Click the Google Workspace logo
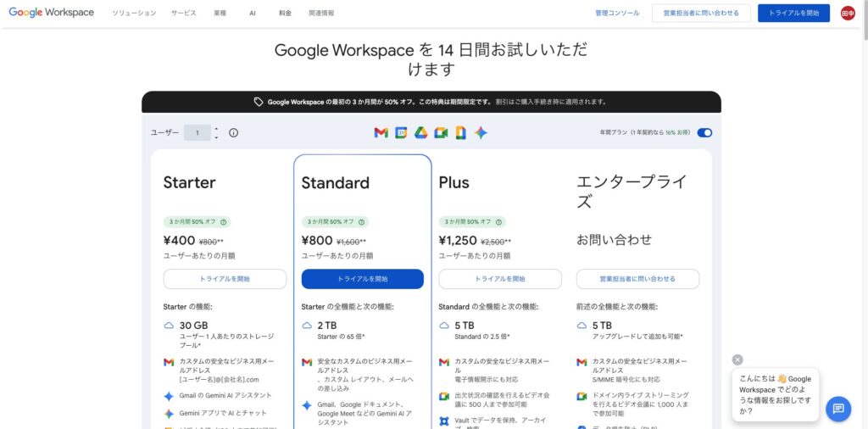868x429 pixels. coord(52,13)
